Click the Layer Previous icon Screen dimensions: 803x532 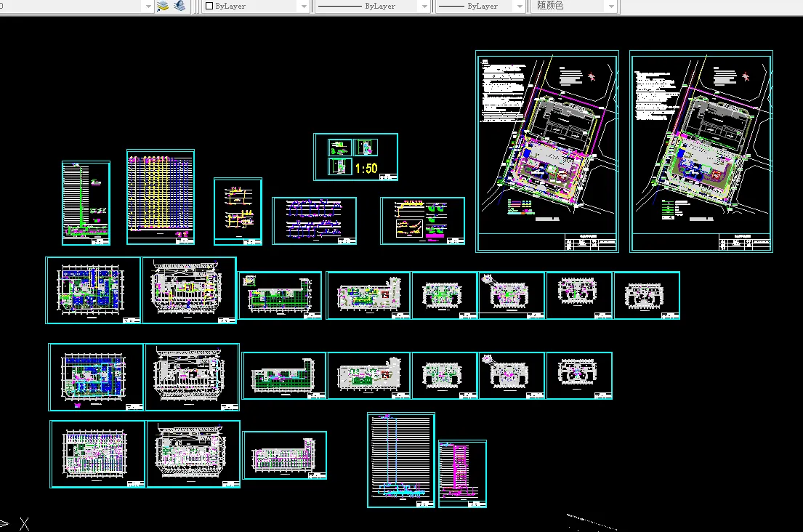tap(179, 6)
